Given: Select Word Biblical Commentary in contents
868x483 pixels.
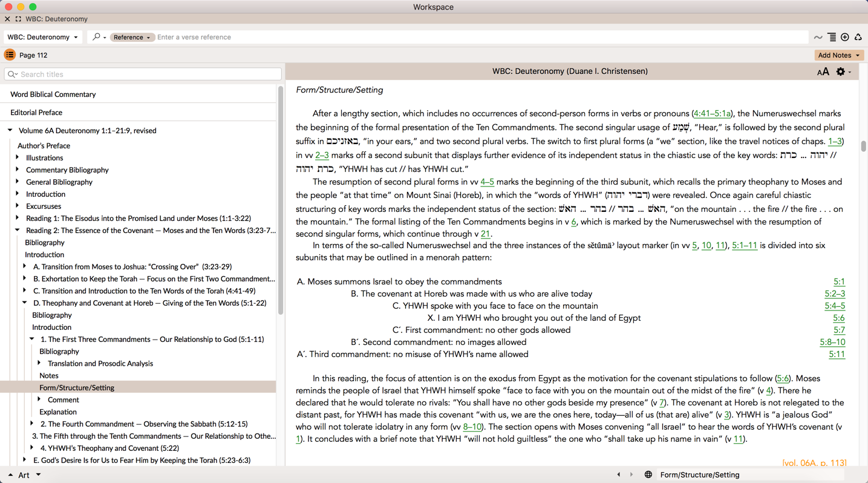Looking at the screenshot, I should pyautogui.click(x=53, y=94).
